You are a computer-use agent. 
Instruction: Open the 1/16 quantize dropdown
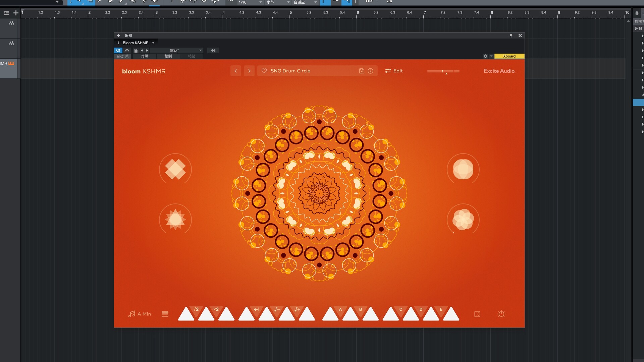pyautogui.click(x=250, y=2)
